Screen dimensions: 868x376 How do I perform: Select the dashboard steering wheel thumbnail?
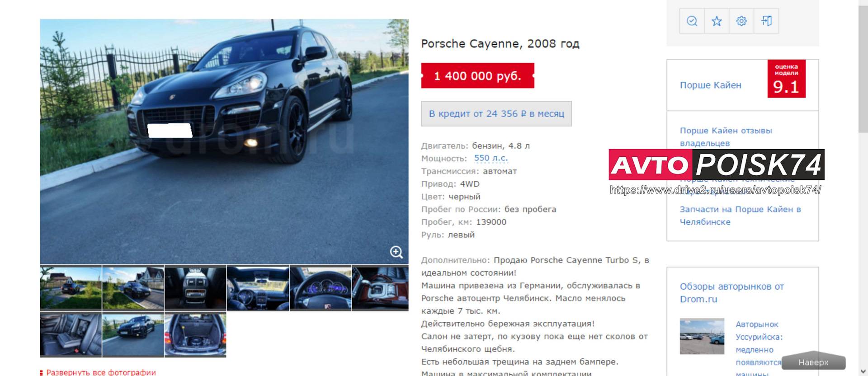[258, 288]
